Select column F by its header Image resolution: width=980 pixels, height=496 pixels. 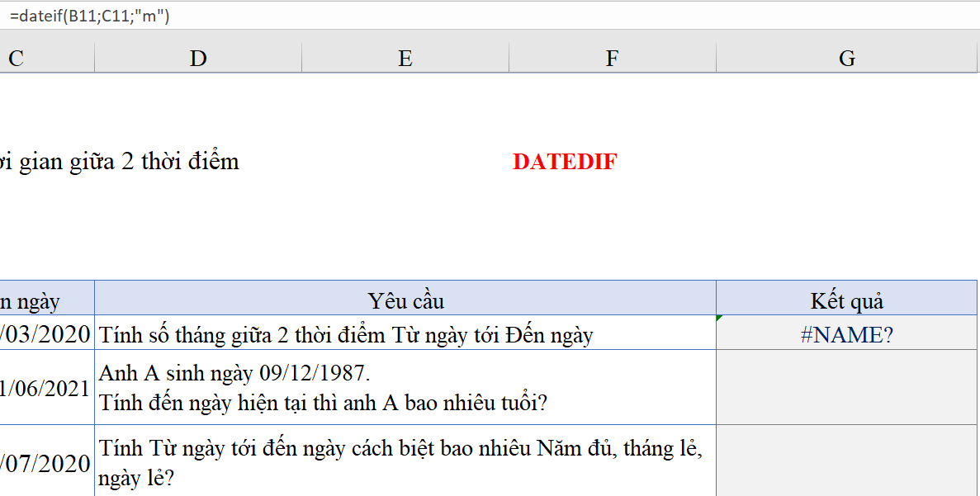612,58
